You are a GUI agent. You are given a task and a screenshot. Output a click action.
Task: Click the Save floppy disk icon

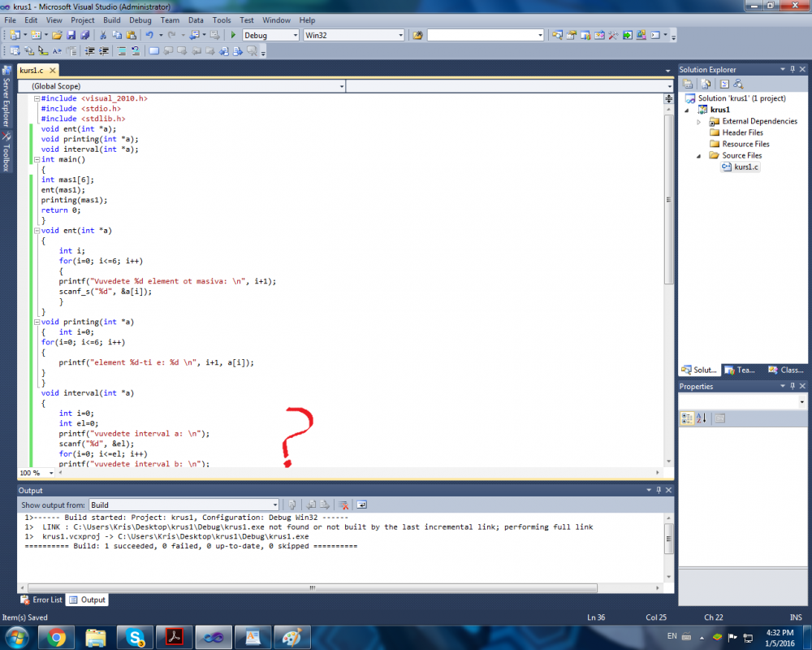click(71, 35)
